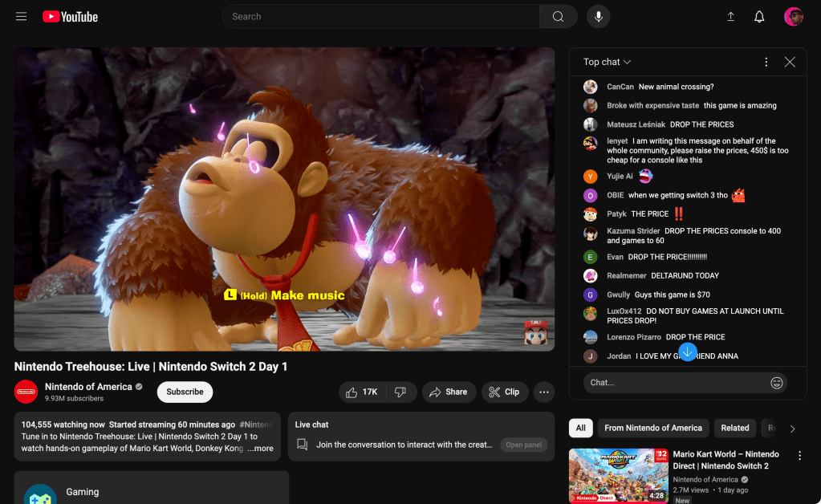Click the blue scroll-down arrow in live chat
Viewport: 821px width, 504px height.
(687, 352)
